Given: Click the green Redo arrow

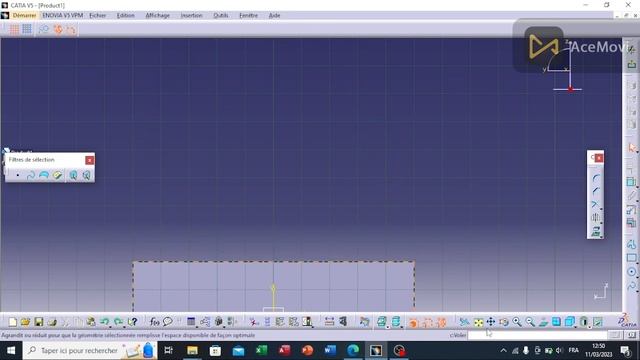Looking at the screenshot, I should [118, 322].
